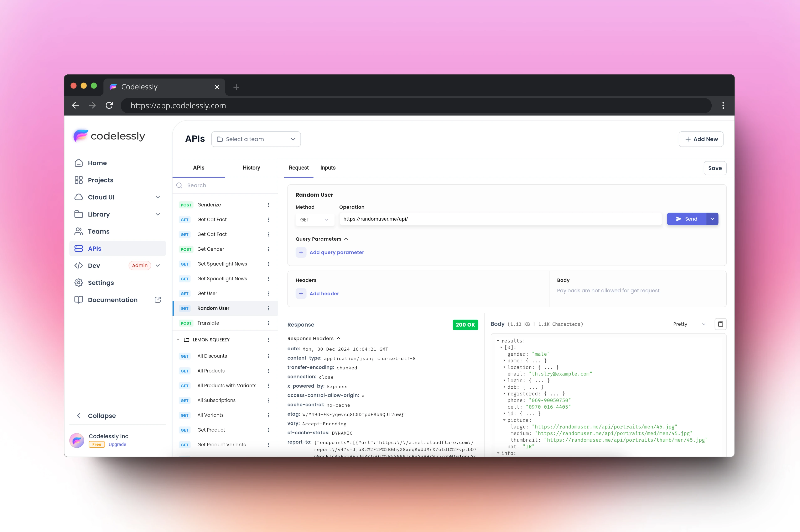Open the Select a team dropdown

click(256, 139)
